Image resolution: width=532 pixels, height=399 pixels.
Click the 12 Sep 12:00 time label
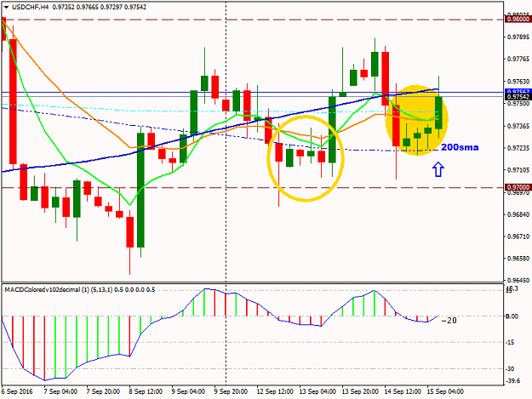(275, 391)
